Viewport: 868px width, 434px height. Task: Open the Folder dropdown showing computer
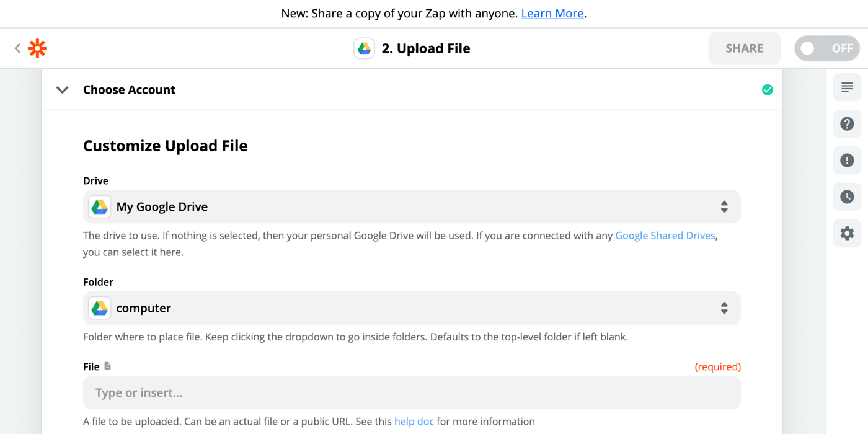(x=412, y=308)
